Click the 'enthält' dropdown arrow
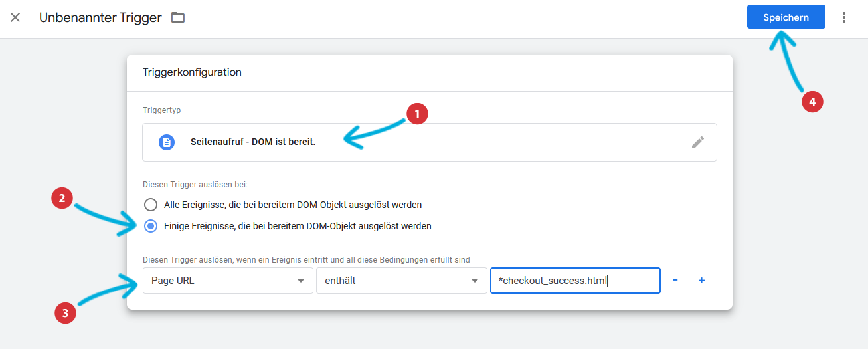Screen dimensions: 868x349 pos(475,281)
